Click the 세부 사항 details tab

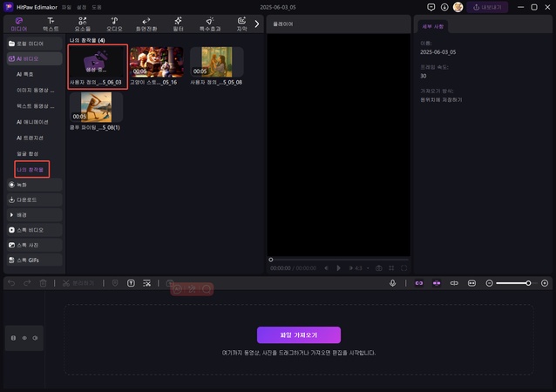pyautogui.click(x=432, y=27)
